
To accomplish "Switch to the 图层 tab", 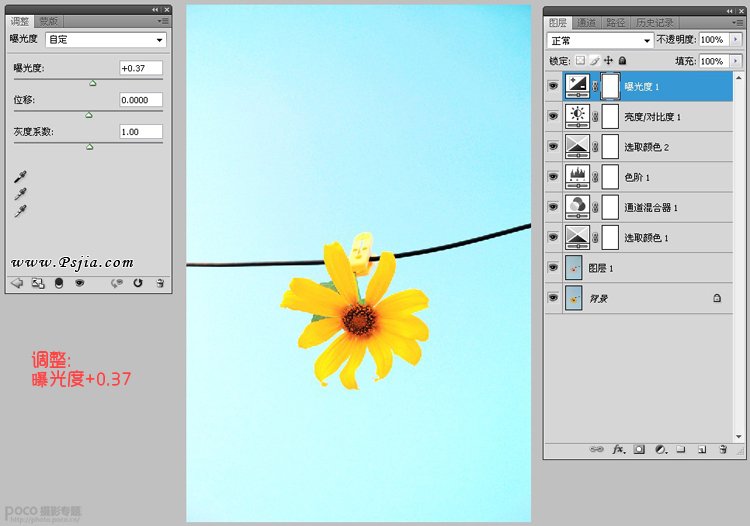I will pyautogui.click(x=558, y=22).
